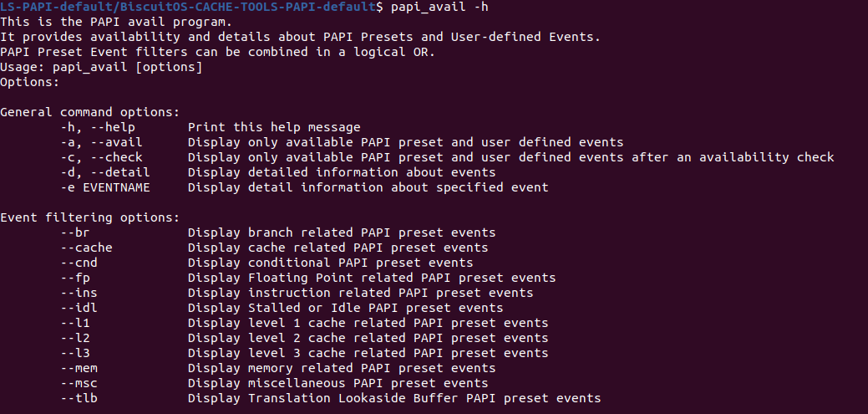Image resolution: width=868 pixels, height=414 pixels.
Task: Click the --l1 filter option
Action: click(75, 323)
